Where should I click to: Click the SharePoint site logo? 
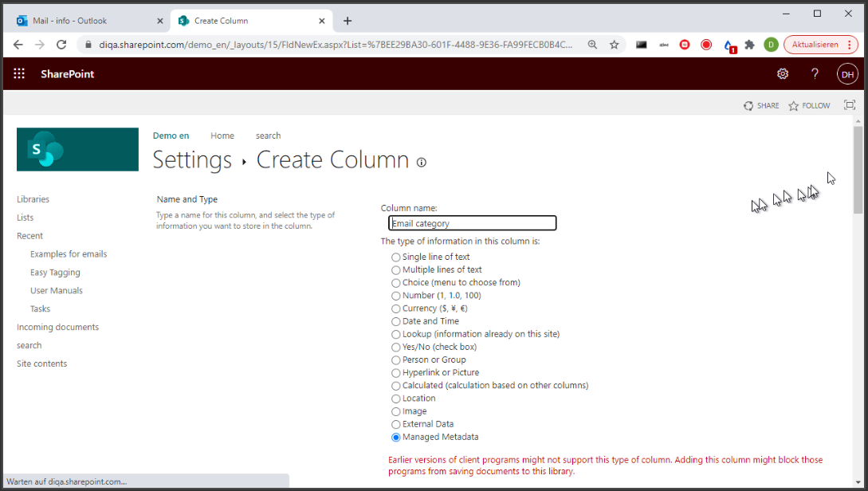77,149
